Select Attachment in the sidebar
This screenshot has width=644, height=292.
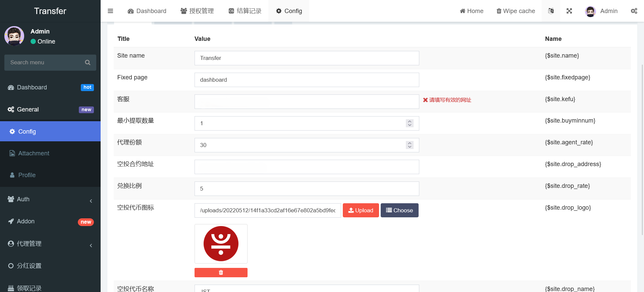click(34, 153)
